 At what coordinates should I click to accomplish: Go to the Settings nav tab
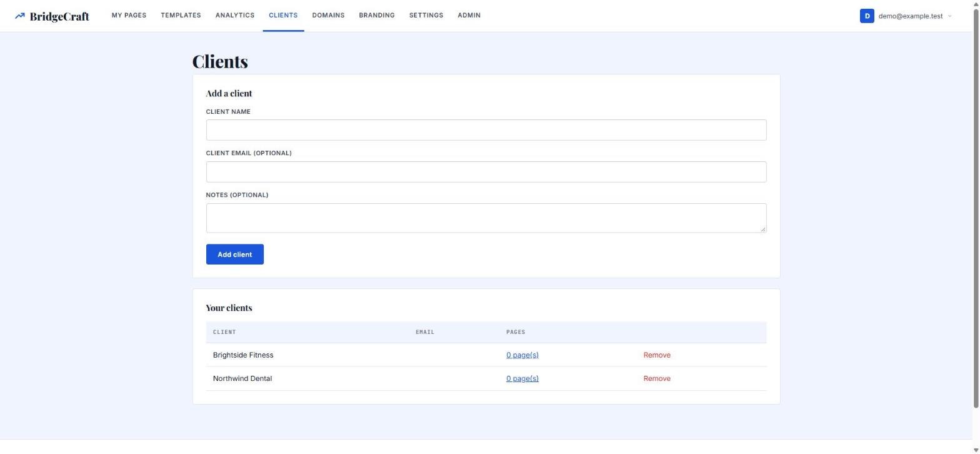pos(426,16)
